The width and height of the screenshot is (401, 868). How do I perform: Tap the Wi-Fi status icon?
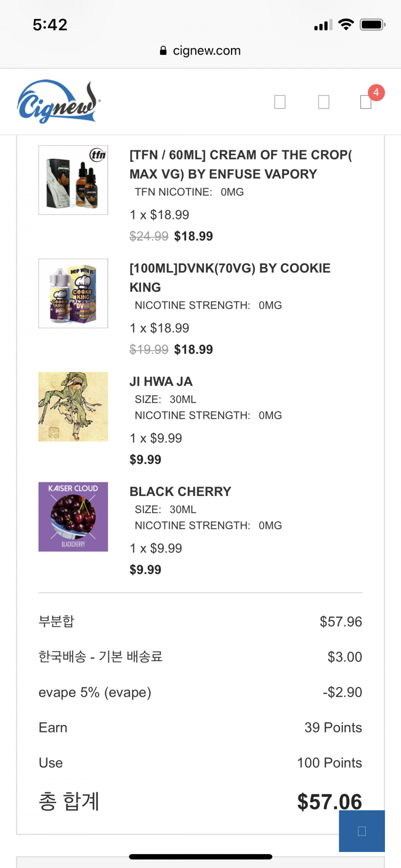[346, 24]
